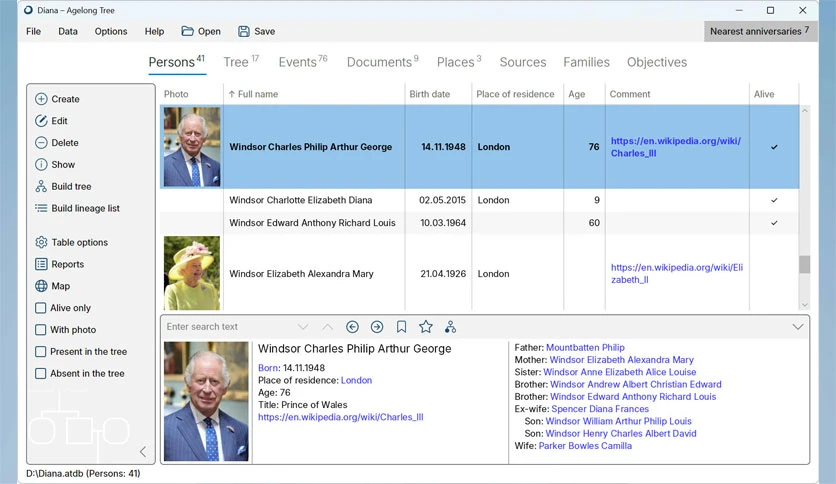The image size is (836, 484).
Task: Click the vertical scrollbar thumb
Action: pos(805,264)
